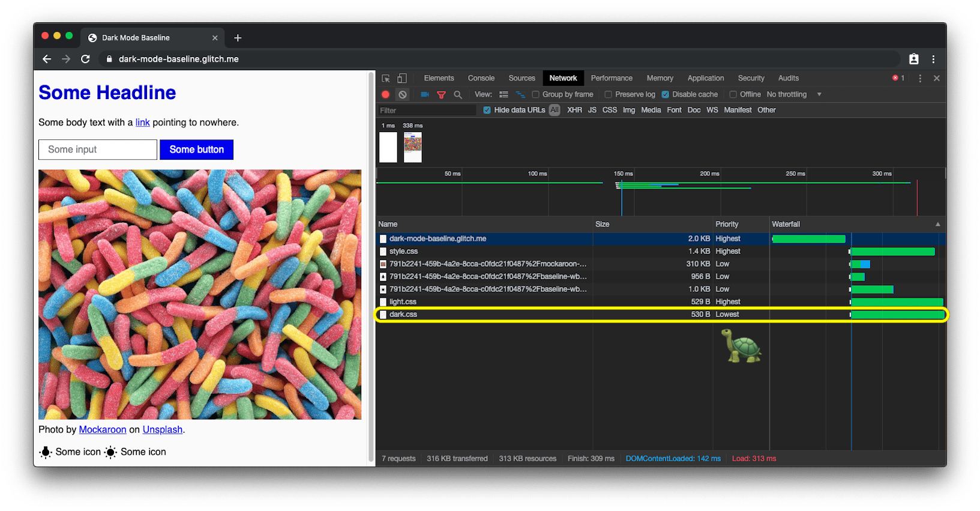Open DevTools customize three-dot menu
The height and width of the screenshot is (511, 980).
click(x=920, y=78)
